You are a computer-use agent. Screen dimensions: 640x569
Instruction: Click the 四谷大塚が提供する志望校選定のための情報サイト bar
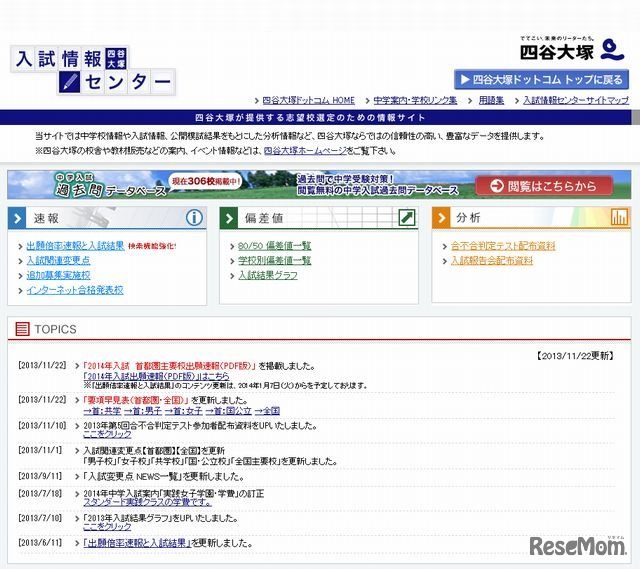[316, 118]
